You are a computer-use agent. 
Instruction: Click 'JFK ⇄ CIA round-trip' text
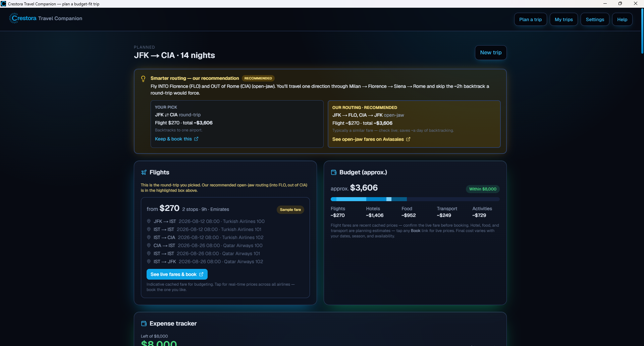pos(178,115)
